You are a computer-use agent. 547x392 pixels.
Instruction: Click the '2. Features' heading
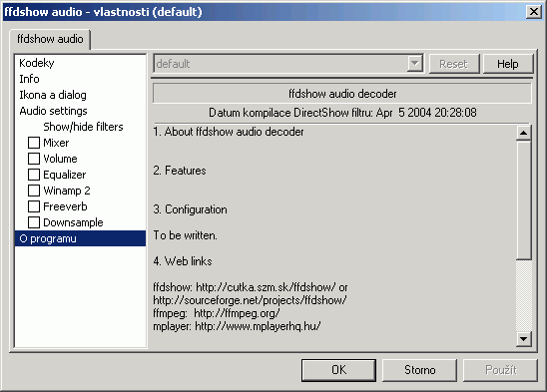pyautogui.click(x=180, y=171)
